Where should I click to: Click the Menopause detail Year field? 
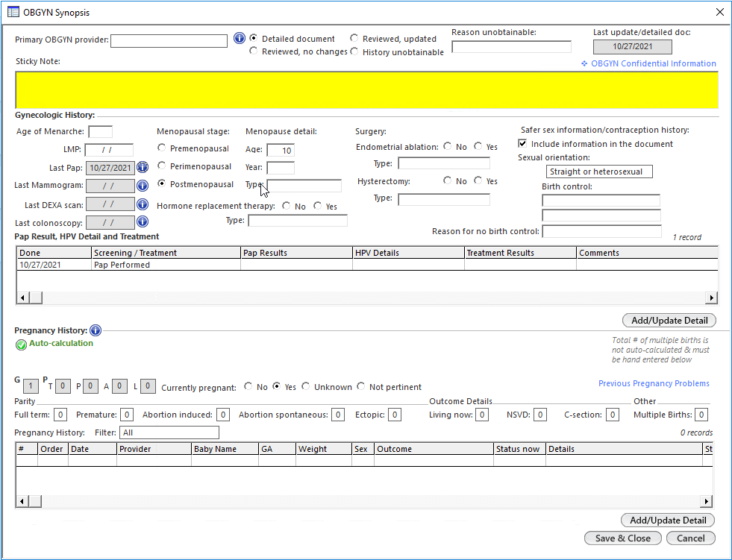[281, 168]
